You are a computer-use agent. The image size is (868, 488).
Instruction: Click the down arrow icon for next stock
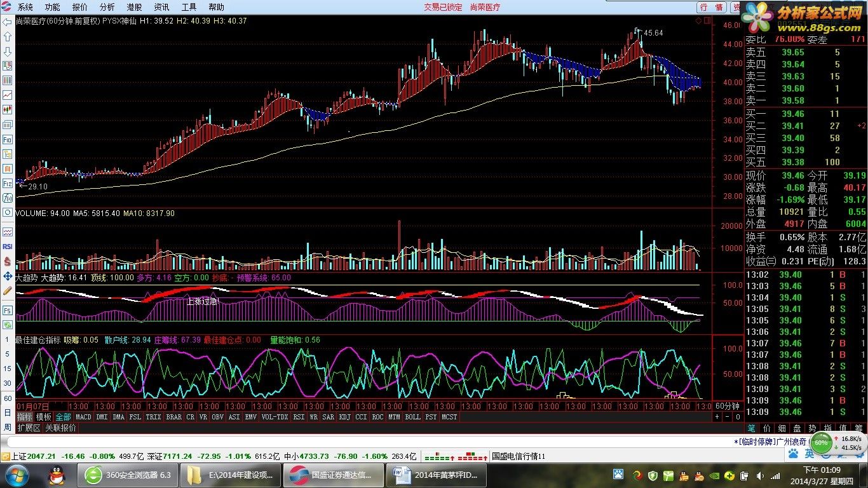tap(8, 51)
